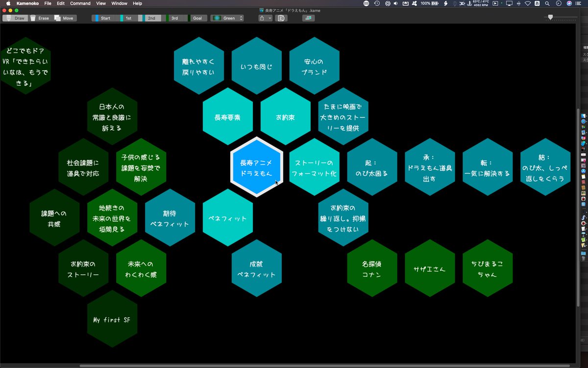Screen dimensions: 588x368
Task: Click the Japanese input あ icon
Action: click(538, 3)
